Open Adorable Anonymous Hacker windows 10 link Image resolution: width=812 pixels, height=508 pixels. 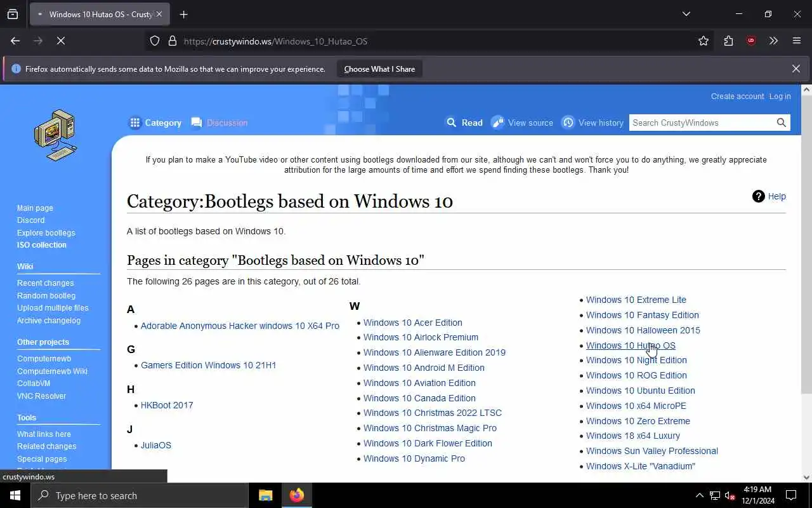[240, 326]
